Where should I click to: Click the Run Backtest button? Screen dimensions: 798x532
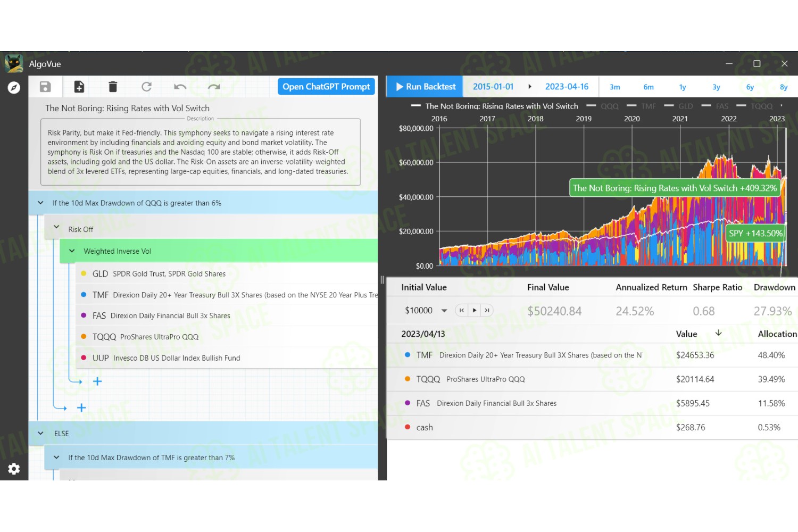(x=425, y=86)
